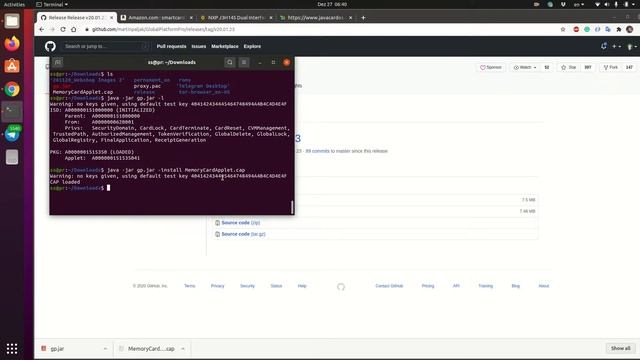
Task: Close the javacard tab
Action: pyautogui.click(x=351, y=18)
